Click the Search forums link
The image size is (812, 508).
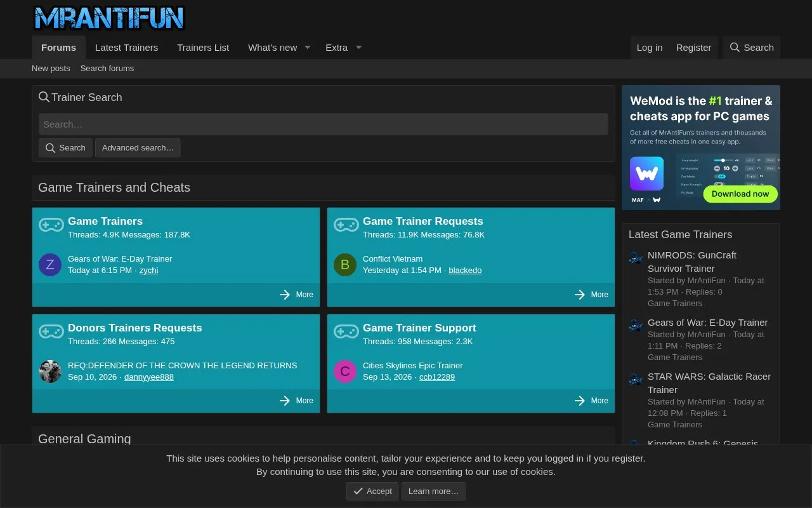[107, 69]
